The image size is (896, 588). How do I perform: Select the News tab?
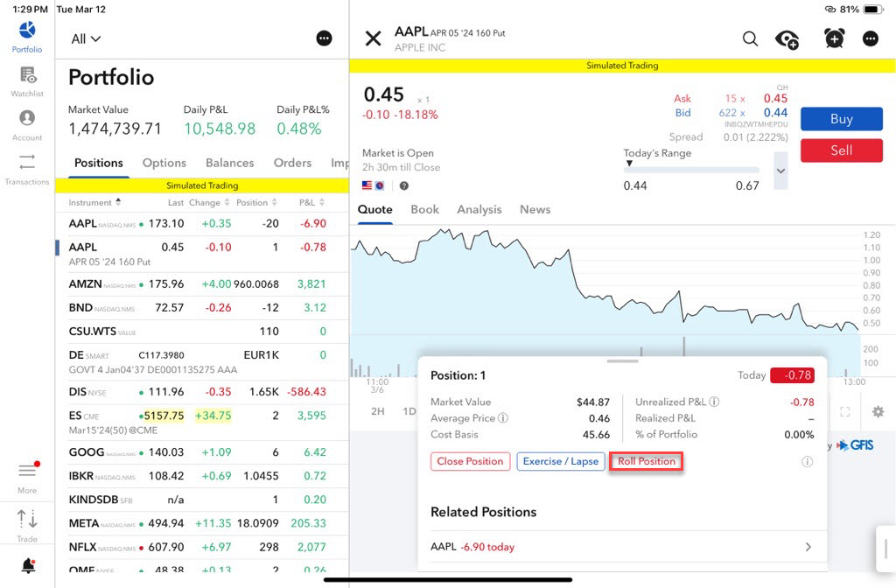(535, 210)
